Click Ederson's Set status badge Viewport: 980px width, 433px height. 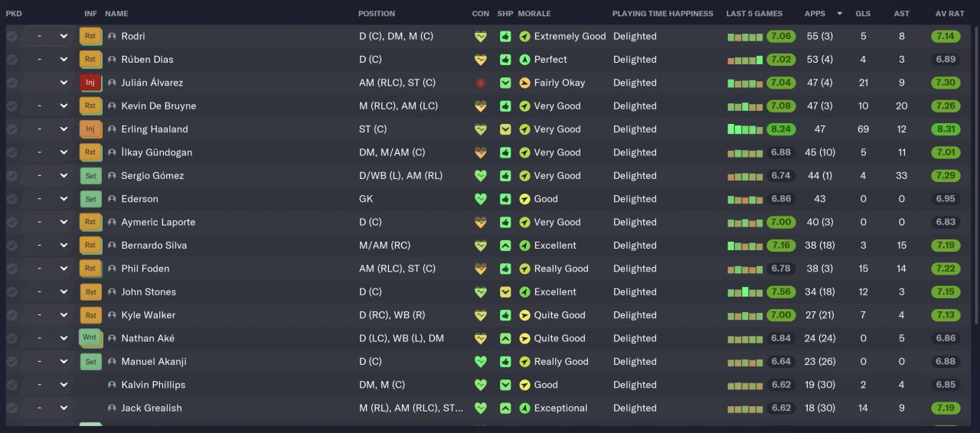(x=90, y=199)
